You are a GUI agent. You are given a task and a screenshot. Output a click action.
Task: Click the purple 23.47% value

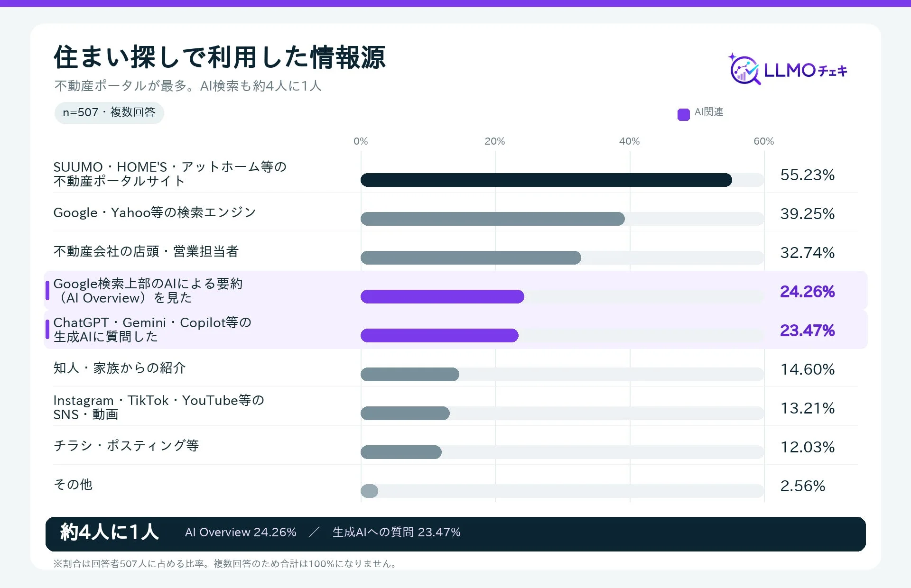[x=807, y=331]
